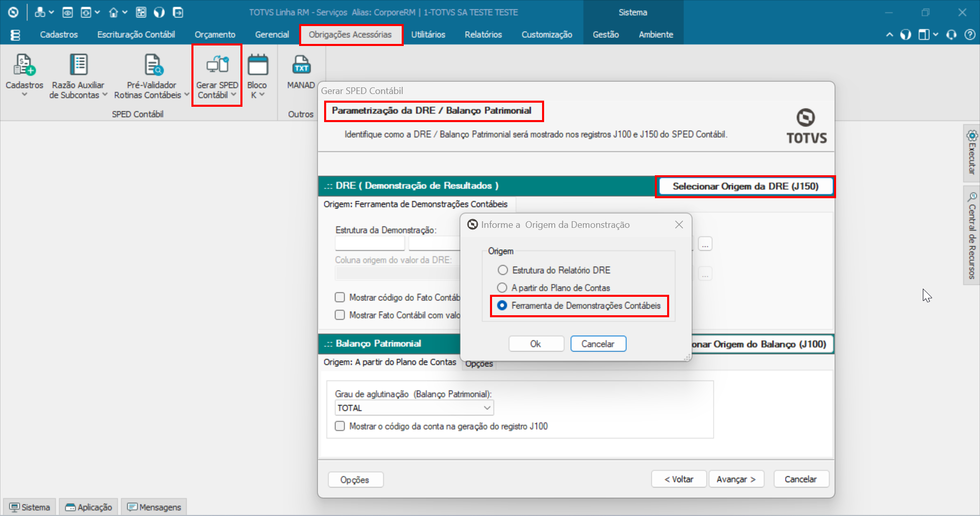Click the Razão Auxiliar de Subcontas icon

[79, 65]
